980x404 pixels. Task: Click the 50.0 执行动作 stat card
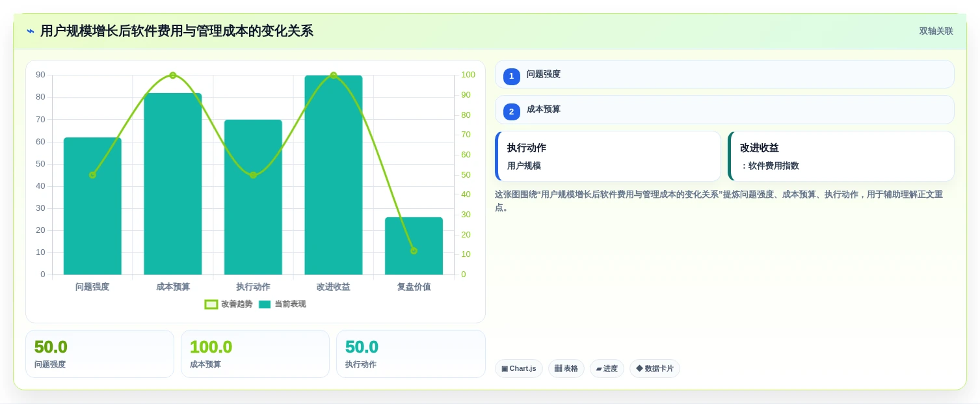[410, 354]
